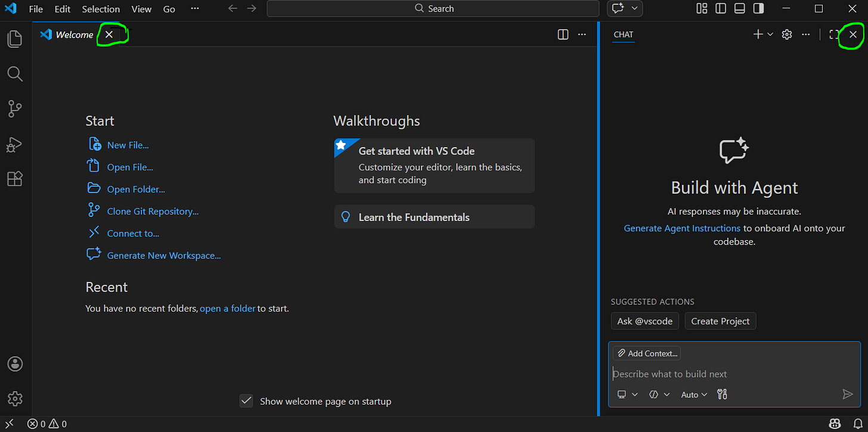Image resolution: width=868 pixels, height=432 pixels.
Task: Open the Accounts menu in activity bar
Action: coord(15,363)
